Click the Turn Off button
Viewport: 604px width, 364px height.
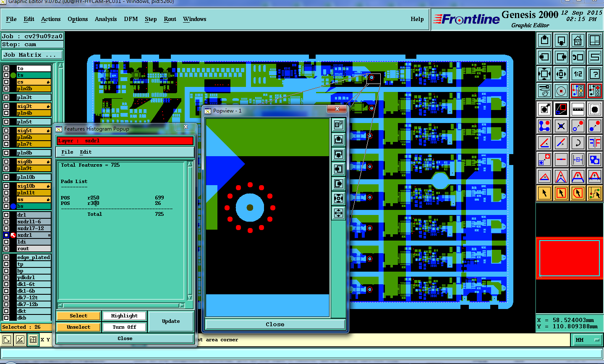[124, 327]
